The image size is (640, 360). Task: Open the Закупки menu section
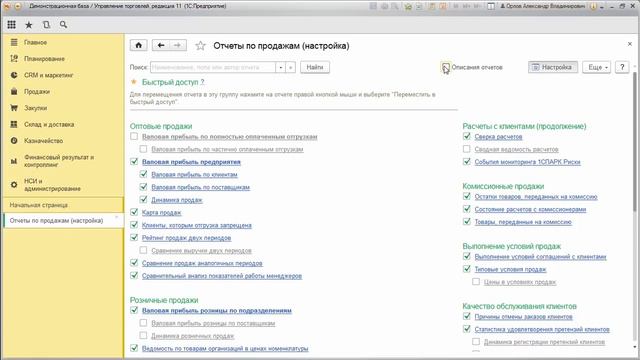point(36,108)
